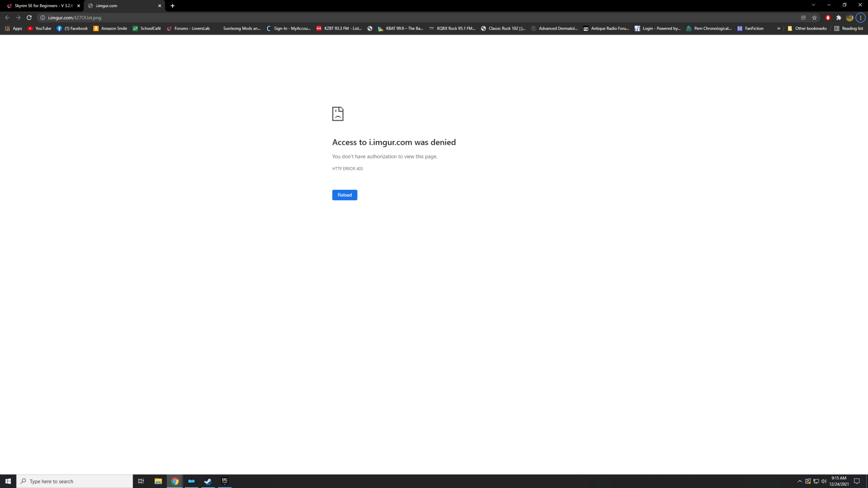Open the red adblocker extension icon
Viewport: 868px width, 488px height.
(x=828, y=18)
